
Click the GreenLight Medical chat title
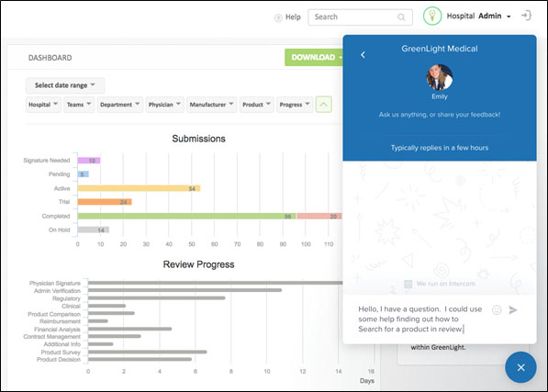[x=440, y=49]
